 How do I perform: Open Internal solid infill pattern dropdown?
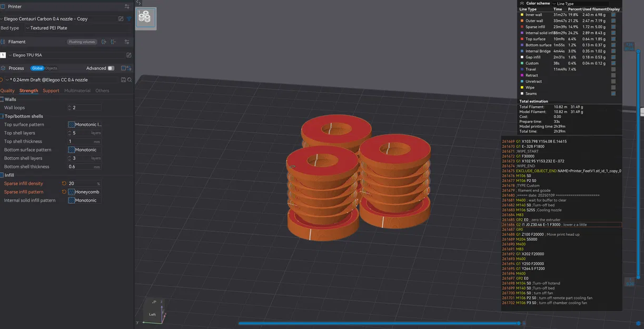point(84,200)
